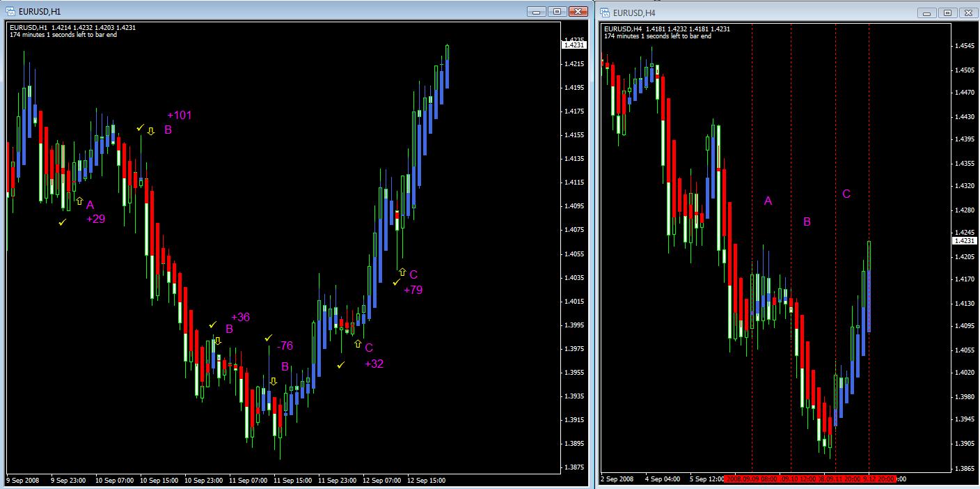Select the B label next to +101

coord(168,130)
